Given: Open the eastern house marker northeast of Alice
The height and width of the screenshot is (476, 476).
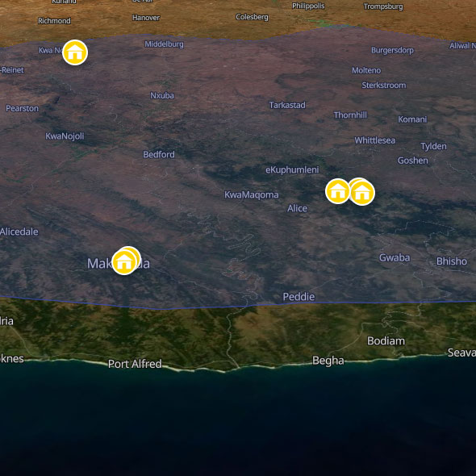Looking at the screenshot, I should pos(362,193).
